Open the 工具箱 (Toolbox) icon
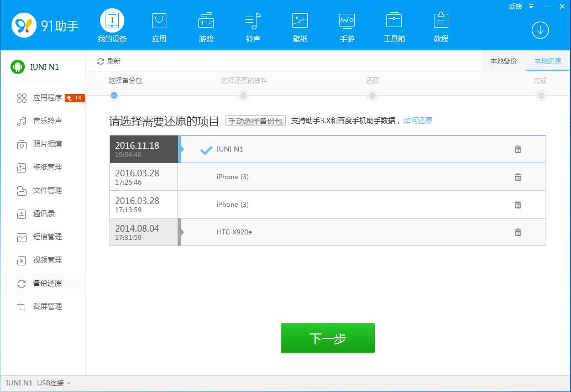Image resolution: width=571 pixels, height=392 pixels. [x=394, y=21]
